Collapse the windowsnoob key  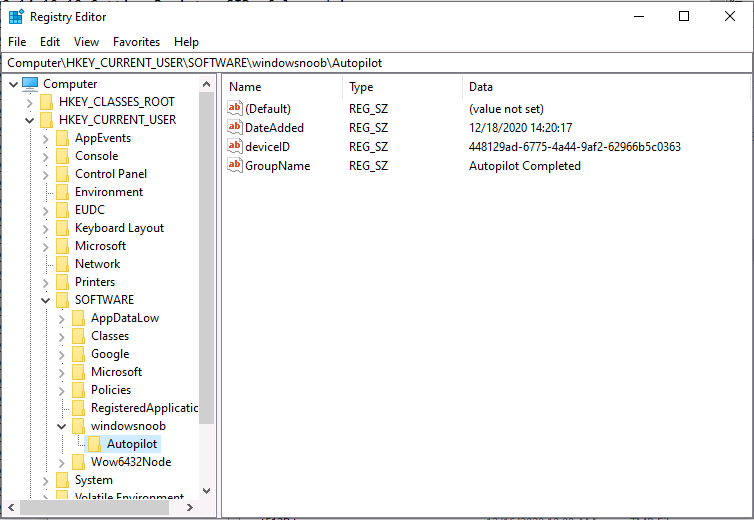61,426
